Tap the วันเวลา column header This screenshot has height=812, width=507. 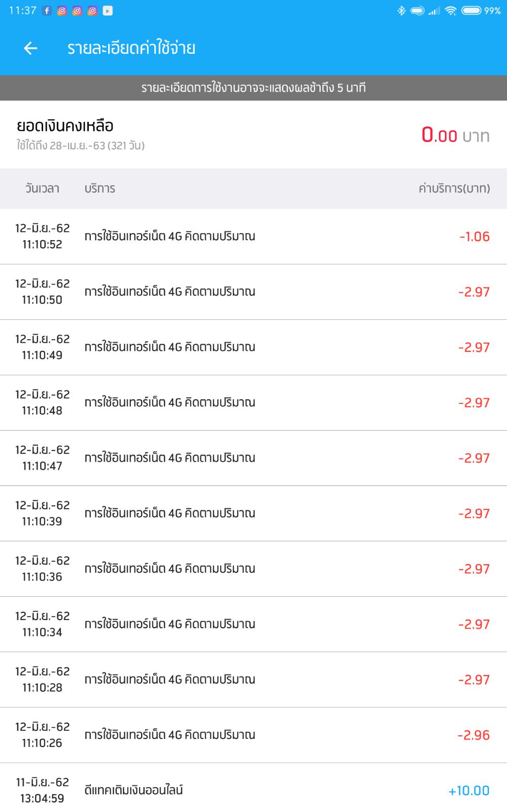tap(42, 188)
